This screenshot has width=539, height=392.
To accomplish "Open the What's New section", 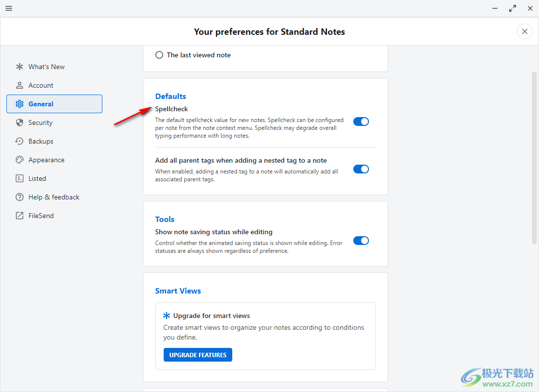I will click(54, 67).
